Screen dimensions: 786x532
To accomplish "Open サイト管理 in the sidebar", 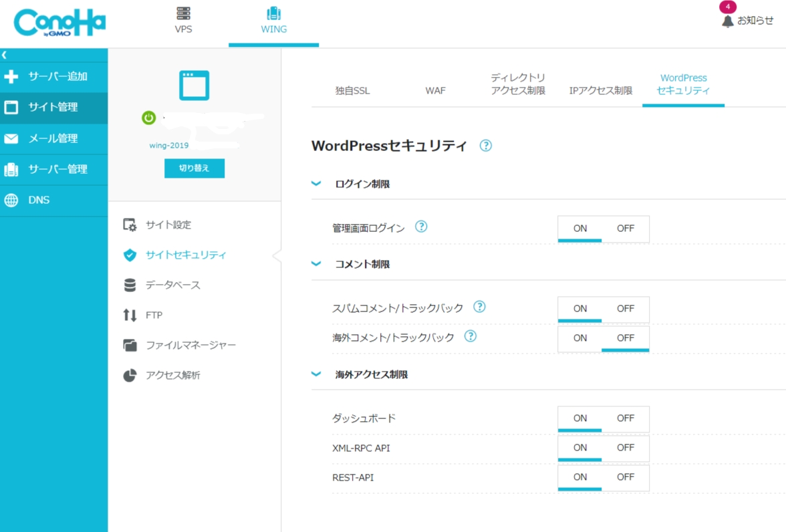I will [53, 108].
